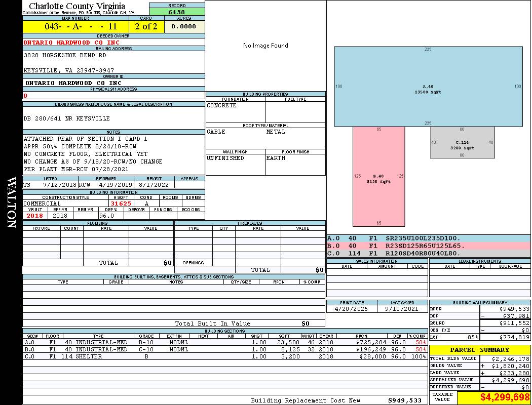Click the CONCRETE foundation field
Viewport: 532px width, 405px height.
click(x=235, y=105)
